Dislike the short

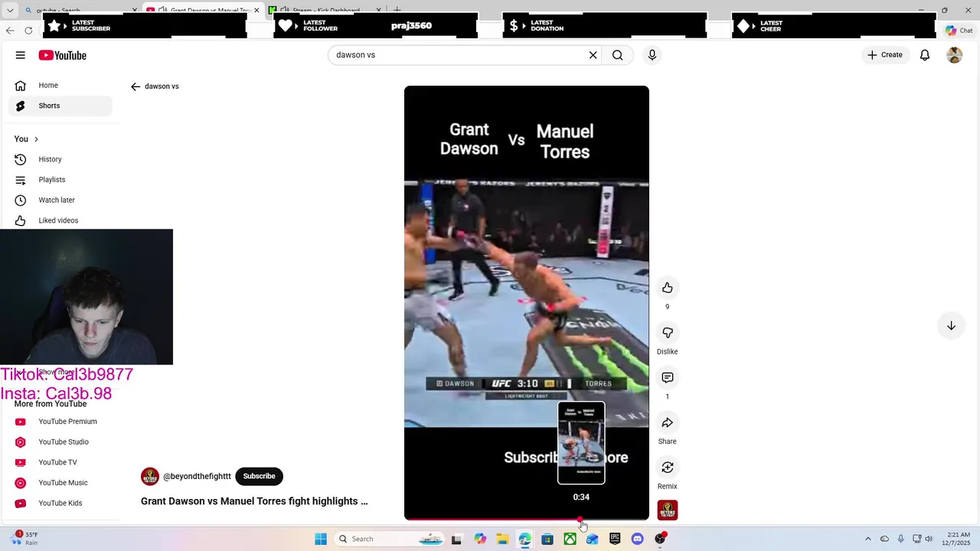[668, 333]
